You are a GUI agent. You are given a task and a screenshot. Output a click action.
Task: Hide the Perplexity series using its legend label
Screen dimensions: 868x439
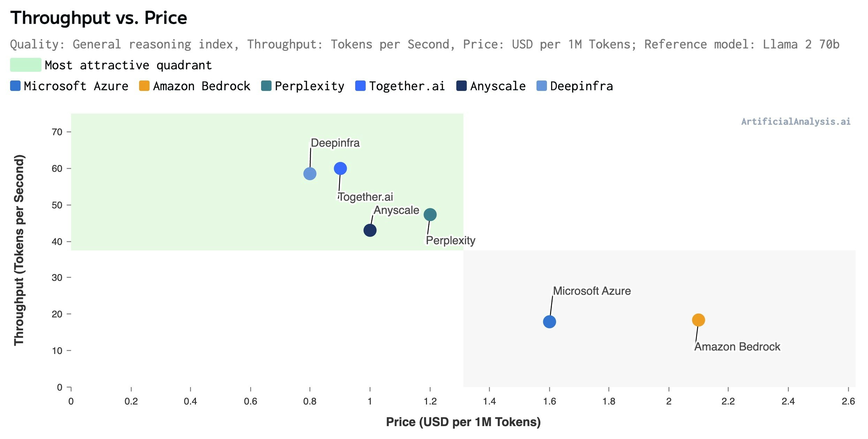tap(309, 86)
